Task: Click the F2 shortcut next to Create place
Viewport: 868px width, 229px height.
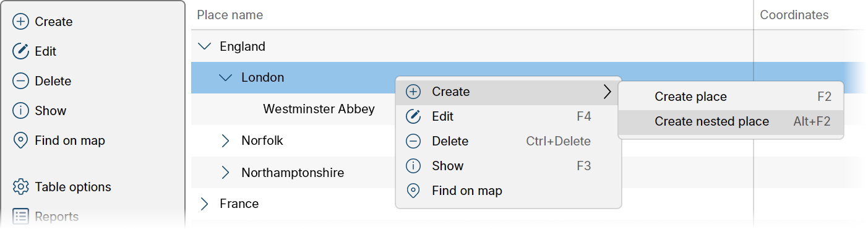Action: point(824,97)
